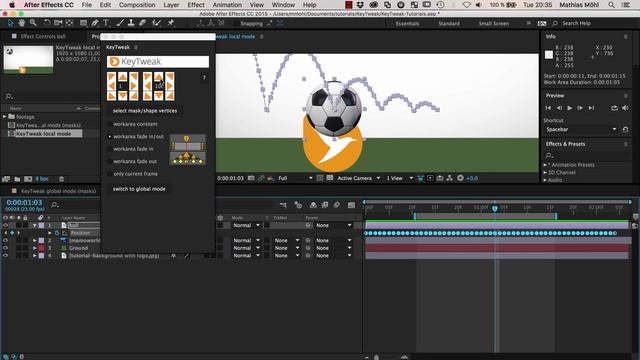
Task: Open the Graph Editor in timeline
Action: [x=351, y=205]
